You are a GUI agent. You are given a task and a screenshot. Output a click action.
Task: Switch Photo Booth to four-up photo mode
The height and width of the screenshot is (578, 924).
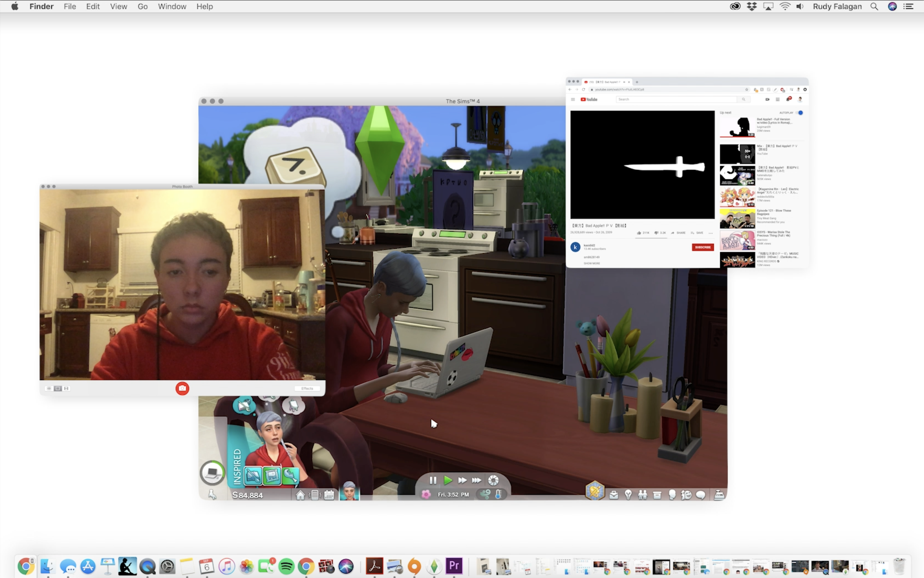click(x=49, y=388)
